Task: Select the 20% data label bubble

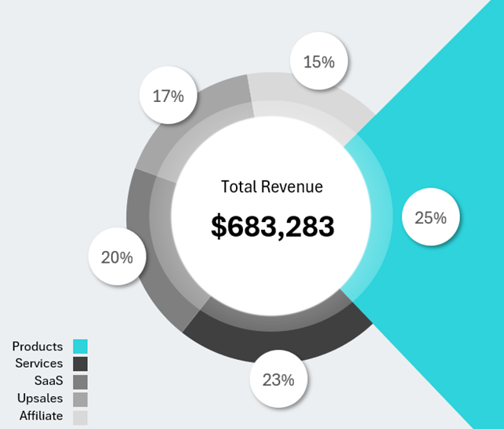Action: click(x=117, y=257)
